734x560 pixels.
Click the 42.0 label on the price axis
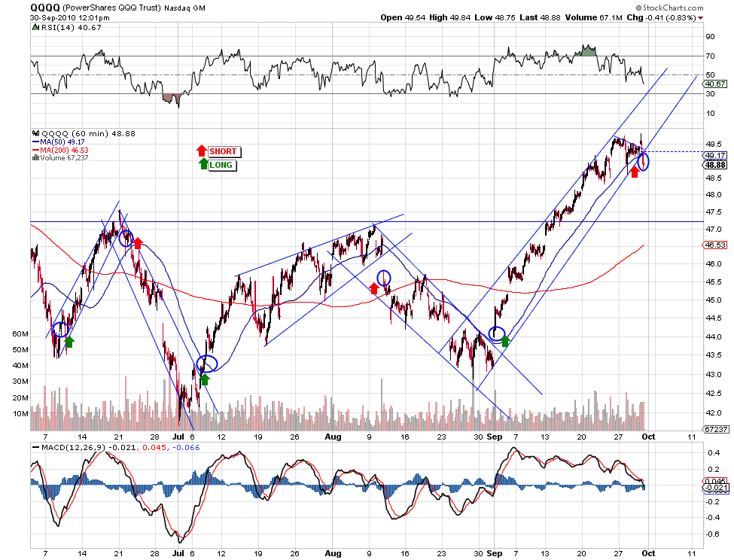pos(714,413)
